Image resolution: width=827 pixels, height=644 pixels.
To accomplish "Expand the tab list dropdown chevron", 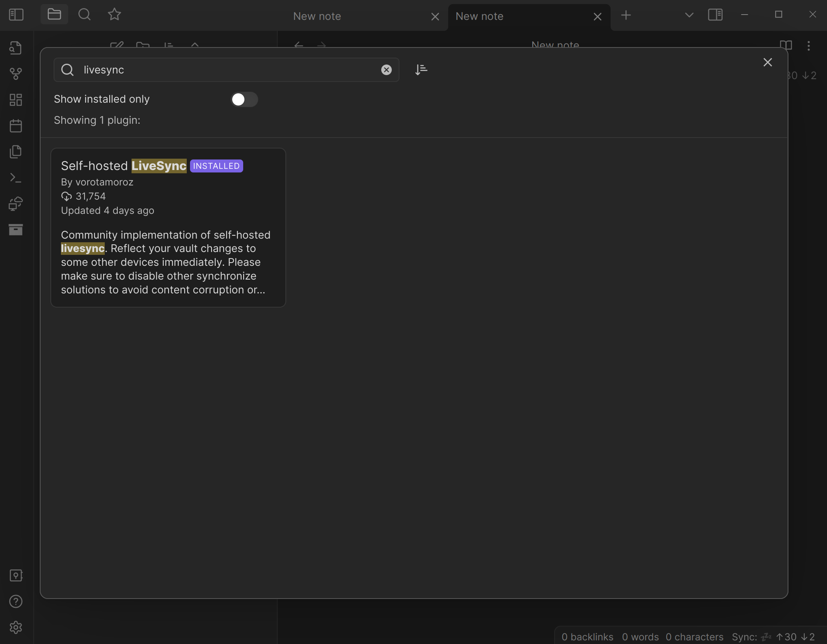I will point(689,15).
